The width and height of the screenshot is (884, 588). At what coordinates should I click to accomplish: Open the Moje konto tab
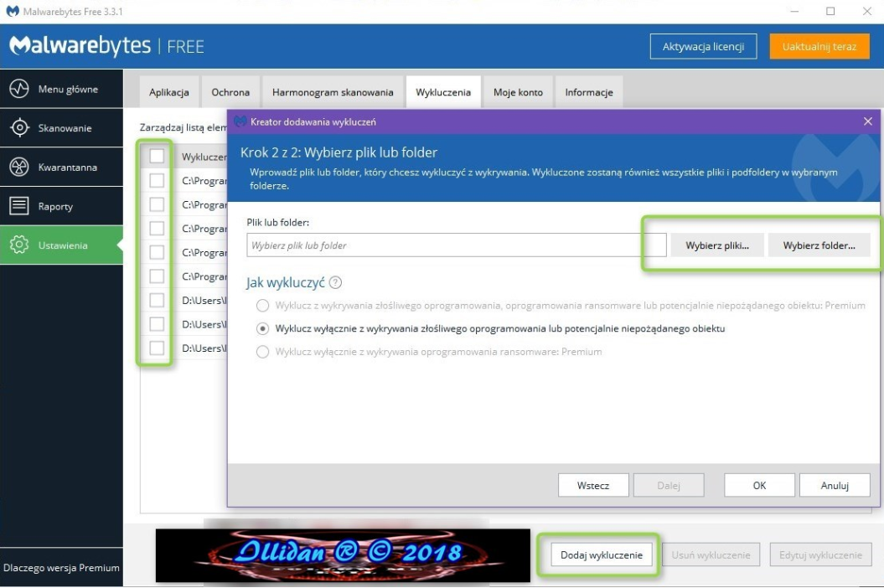[x=518, y=92]
